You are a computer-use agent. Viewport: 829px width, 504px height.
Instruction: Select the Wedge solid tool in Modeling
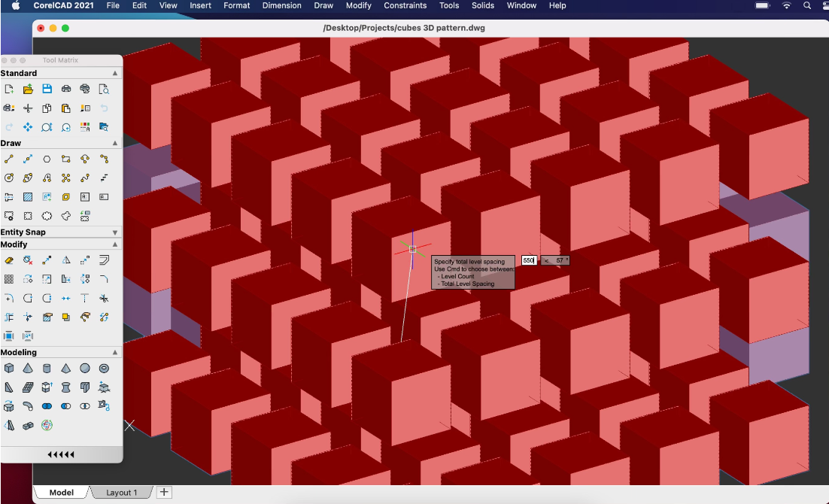coord(9,387)
